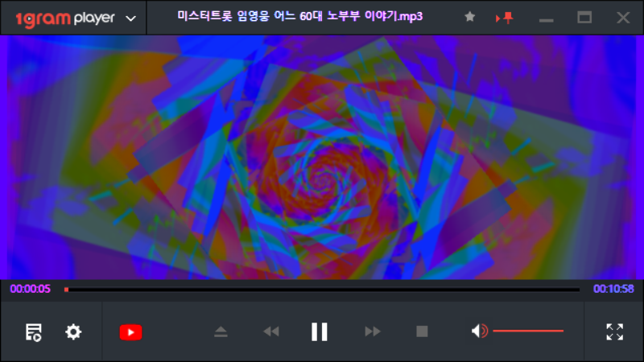
Task: Stop the playback
Action: 422,331
